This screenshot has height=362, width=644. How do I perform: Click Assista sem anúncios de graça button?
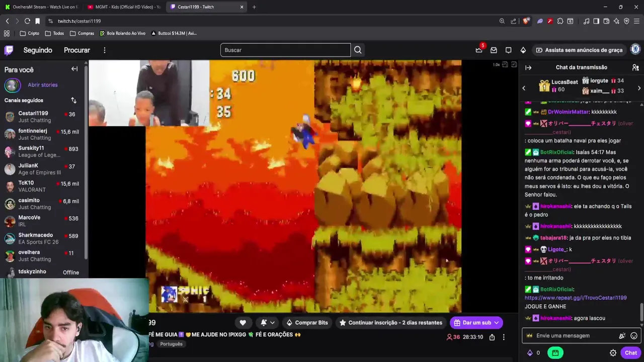579,50
